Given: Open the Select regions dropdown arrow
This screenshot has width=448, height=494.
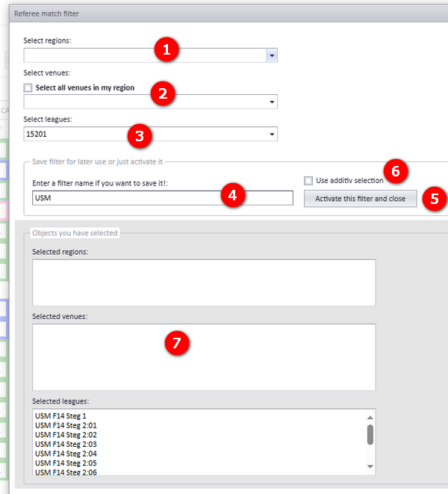Looking at the screenshot, I should click(272, 55).
